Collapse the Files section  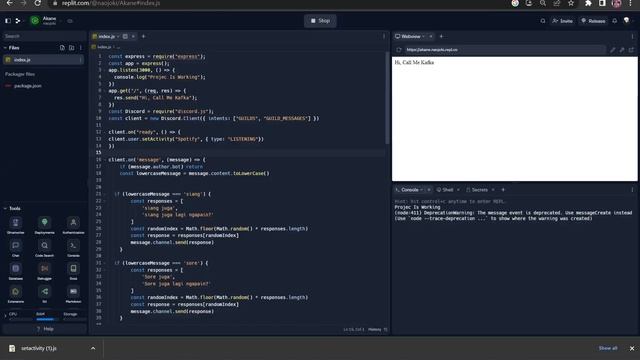point(5,48)
